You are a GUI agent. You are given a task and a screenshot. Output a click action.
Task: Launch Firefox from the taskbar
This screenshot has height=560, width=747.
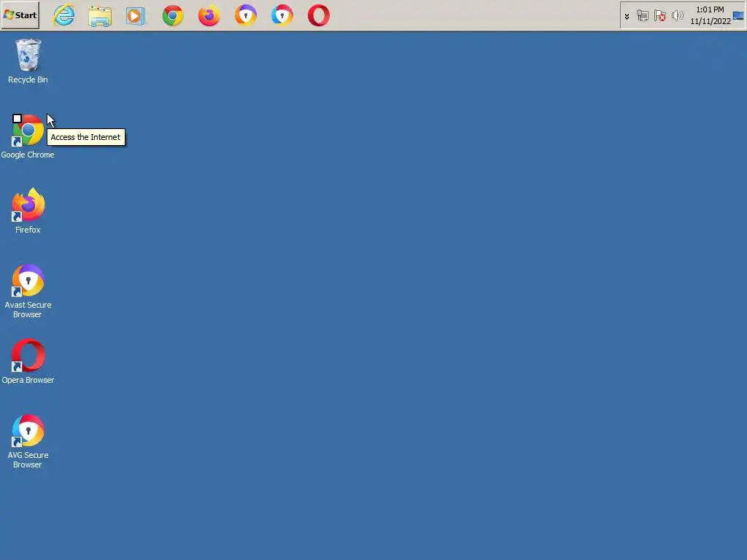[x=209, y=16]
